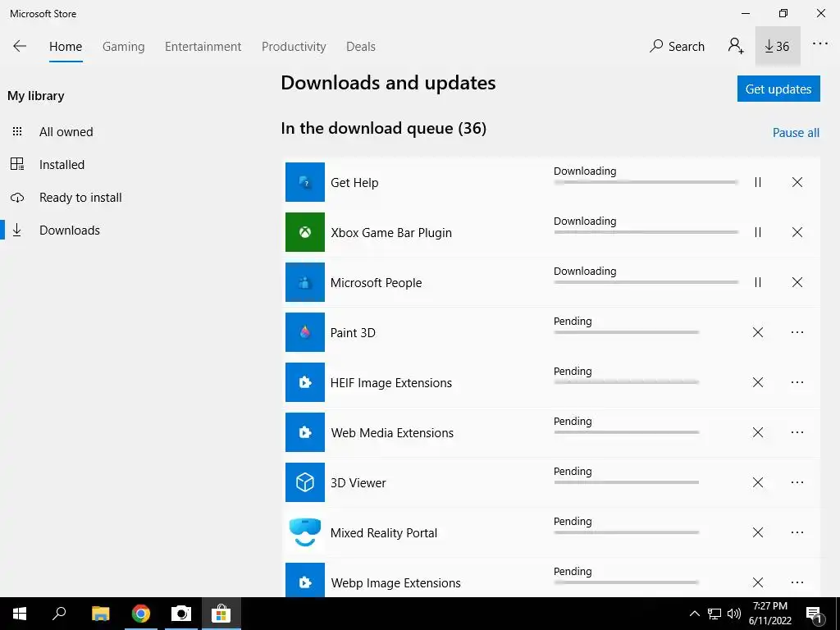The width and height of the screenshot is (840, 630).
Task: Select Downloads in the sidebar
Action: tap(70, 230)
